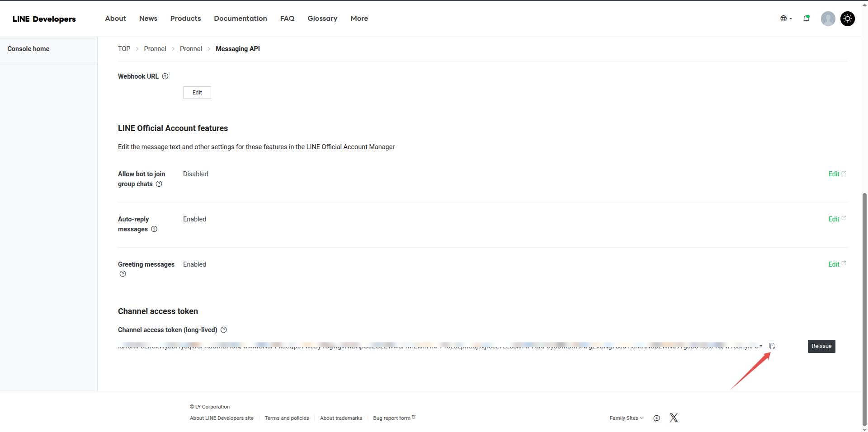Image resolution: width=868 pixels, height=432 pixels.
Task: Show help for Greeting messages
Action: 123,274
